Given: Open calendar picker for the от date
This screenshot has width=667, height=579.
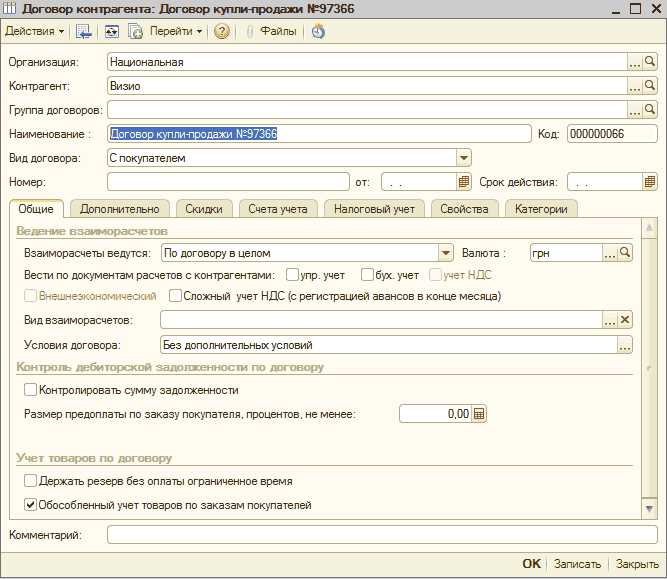Looking at the screenshot, I should pyautogui.click(x=464, y=182).
